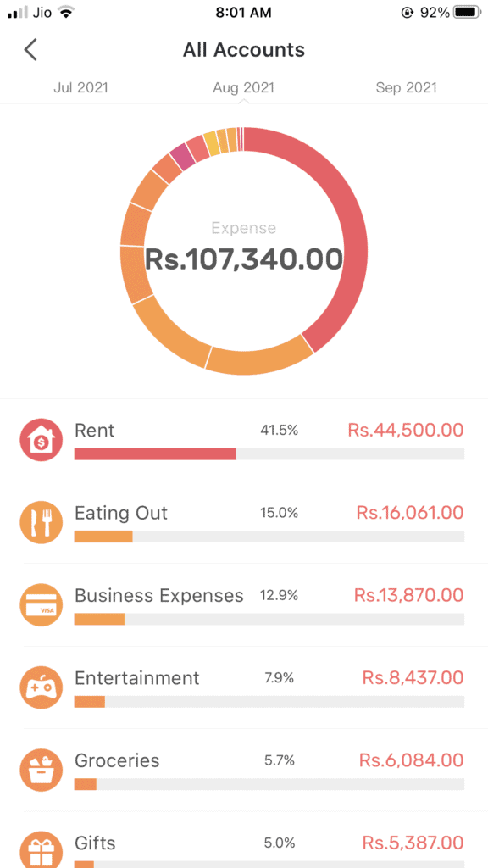Select the Aug 2021 month tab
488x868 pixels.
pyautogui.click(x=243, y=87)
